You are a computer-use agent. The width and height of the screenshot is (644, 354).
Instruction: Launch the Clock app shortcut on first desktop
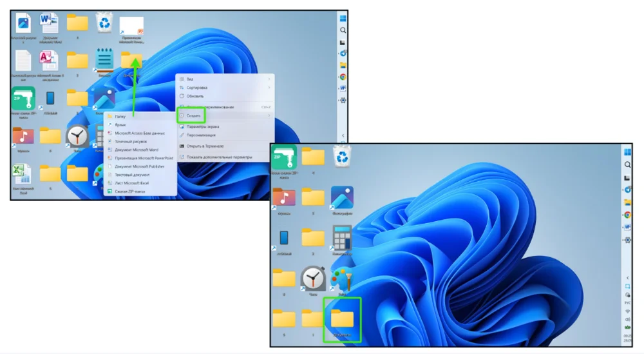[77, 136]
